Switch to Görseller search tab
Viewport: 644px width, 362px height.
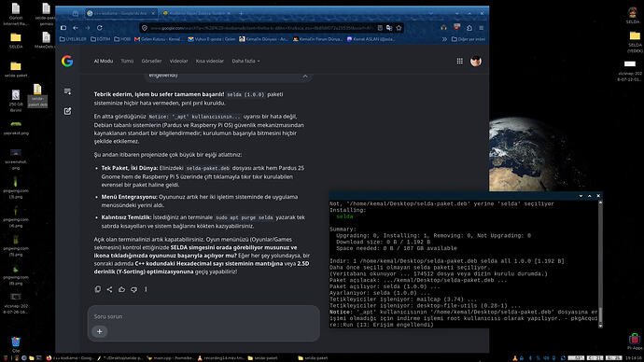click(x=151, y=61)
